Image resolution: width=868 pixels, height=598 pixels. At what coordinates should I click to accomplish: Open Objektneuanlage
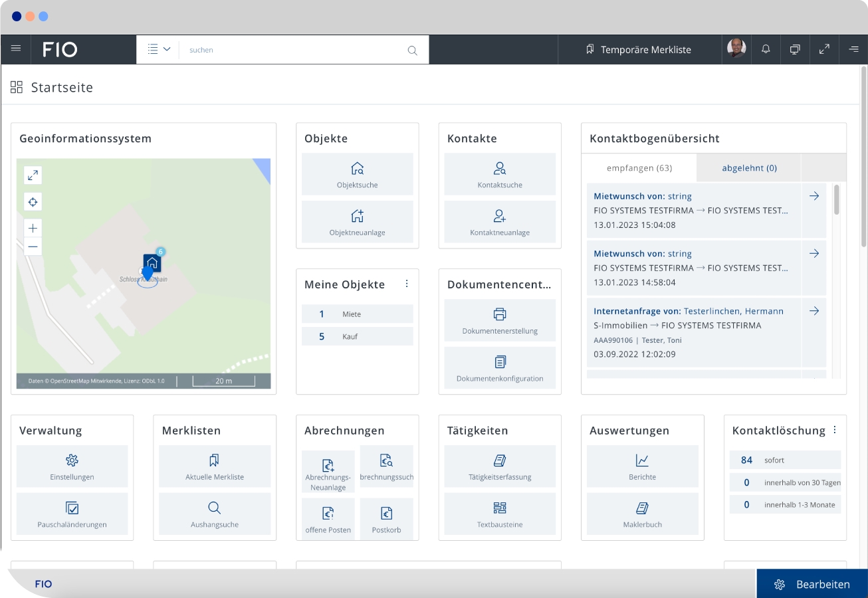click(x=358, y=222)
